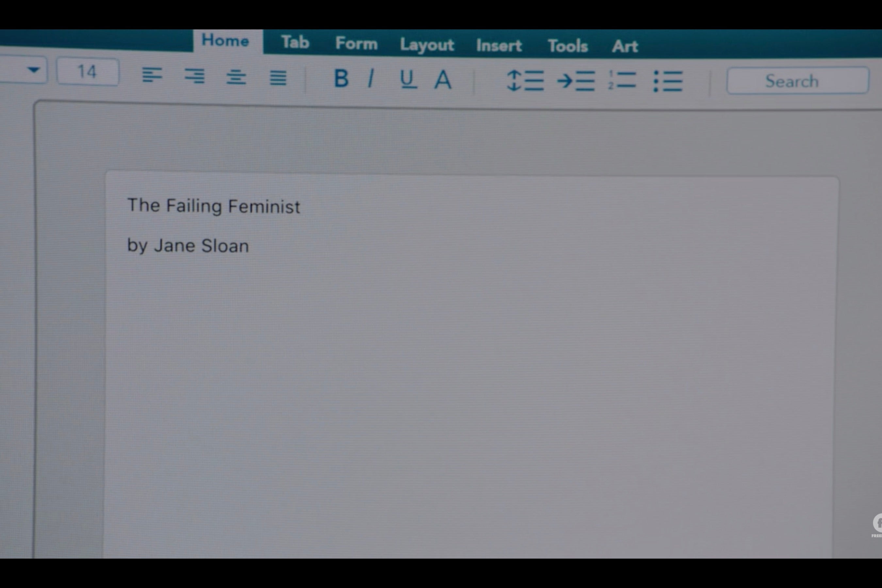
Task: Open the font dropdown arrow
Action: tap(34, 70)
